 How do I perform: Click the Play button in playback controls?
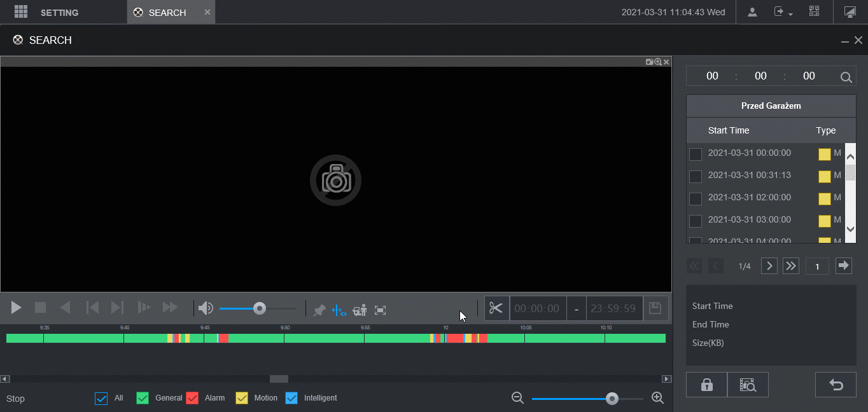coord(17,308)
